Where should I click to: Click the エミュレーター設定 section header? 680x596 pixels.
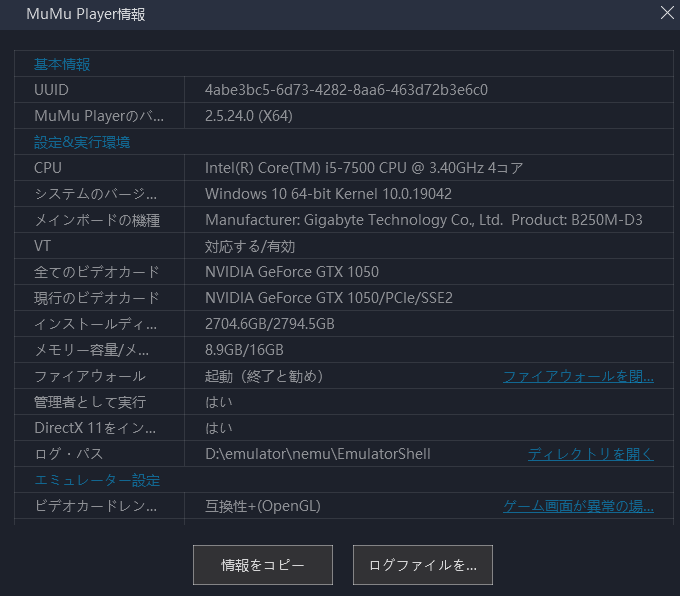(x=97, y=480)
